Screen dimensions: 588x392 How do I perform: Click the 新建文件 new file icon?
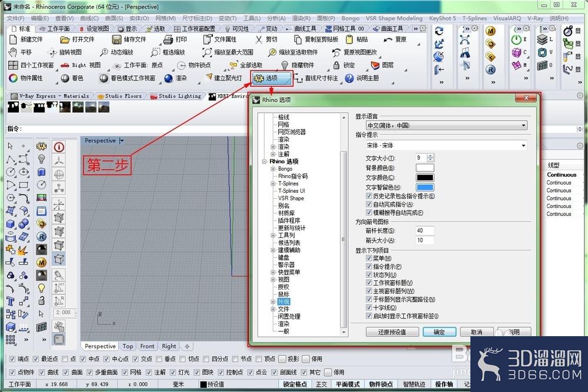click(x=13, y=39)
